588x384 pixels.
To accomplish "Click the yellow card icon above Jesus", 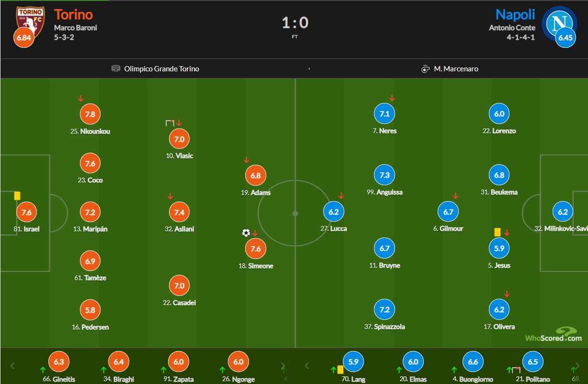I will 498,232.
